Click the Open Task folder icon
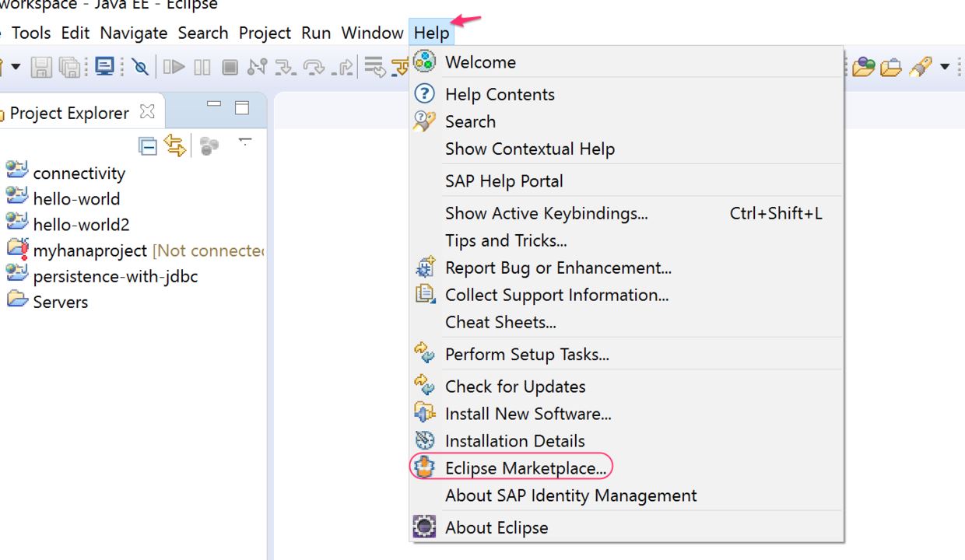The height and width of the screenshot is (560, 965). [890, 67]
